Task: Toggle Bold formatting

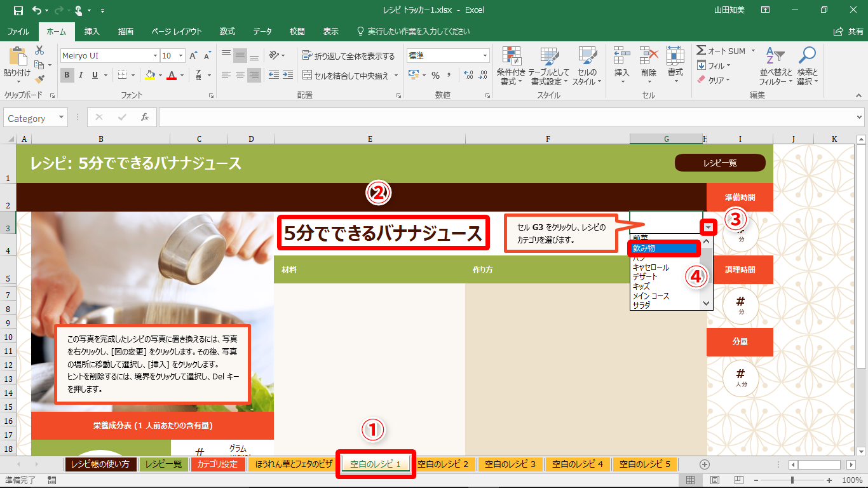Action: click(x=67, y=75)
